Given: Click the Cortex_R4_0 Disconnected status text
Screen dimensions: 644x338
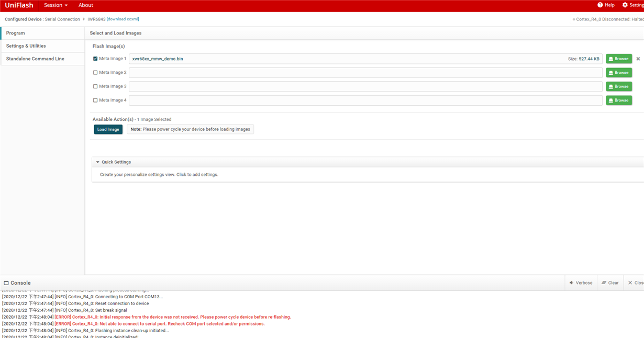Looking at the screenshot, I should [x=609, y=19].
